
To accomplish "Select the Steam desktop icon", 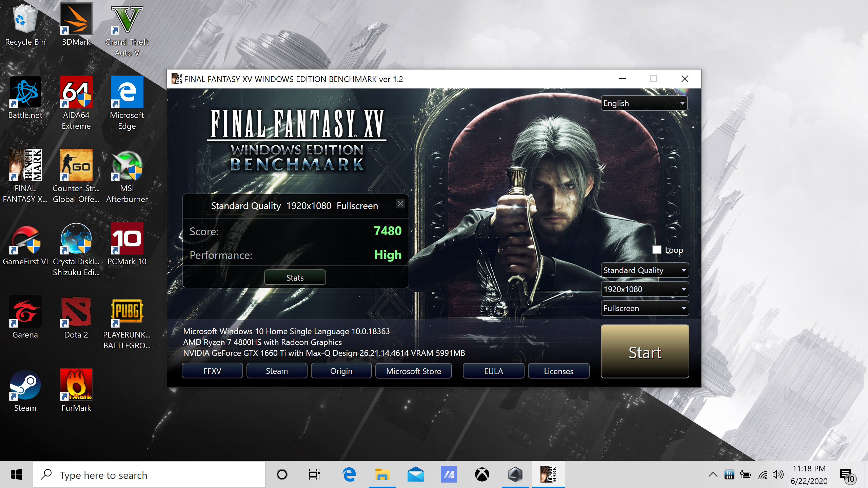I will 25,391.
